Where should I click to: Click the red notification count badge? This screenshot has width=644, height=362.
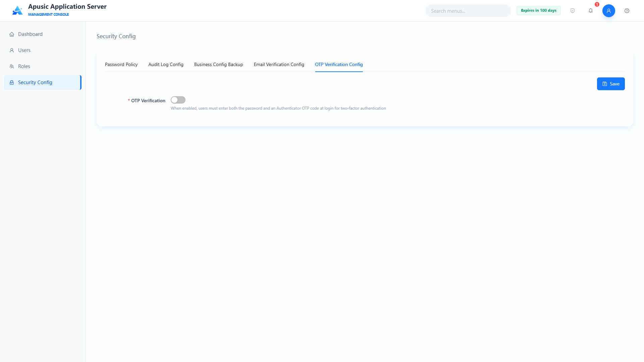click(x=597, y=4)
